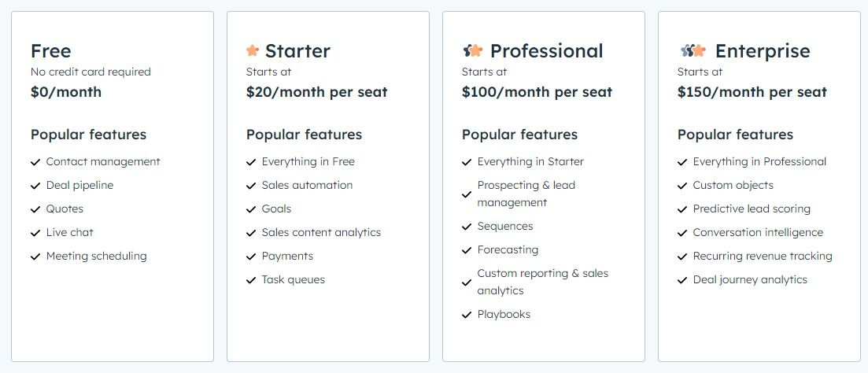
Task: Click the Starter plan star icon
Action: 253,51
